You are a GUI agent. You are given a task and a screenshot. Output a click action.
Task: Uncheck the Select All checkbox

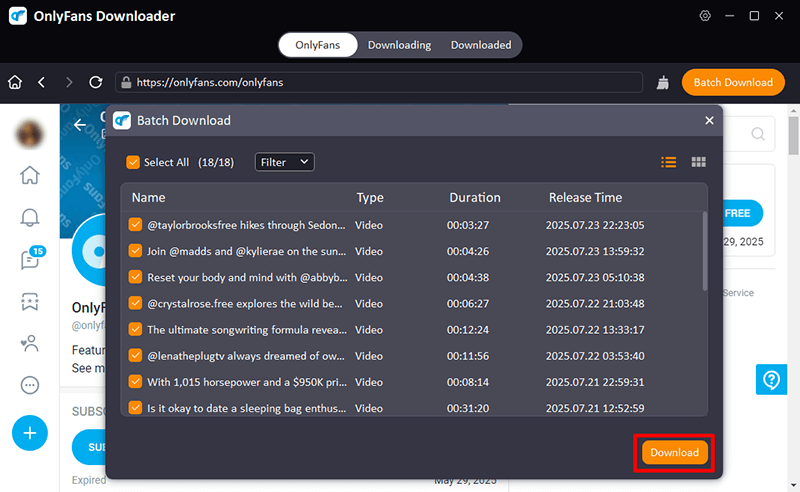(x=133, y=162)
